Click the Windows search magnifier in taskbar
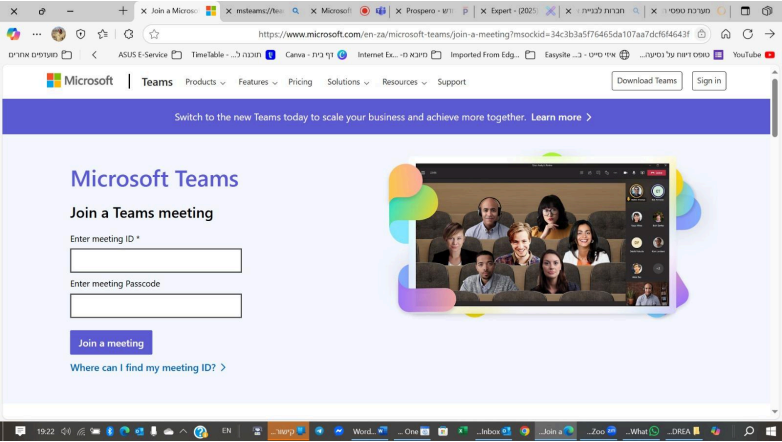This screenshot has height=442, width=782. point(749,431)
